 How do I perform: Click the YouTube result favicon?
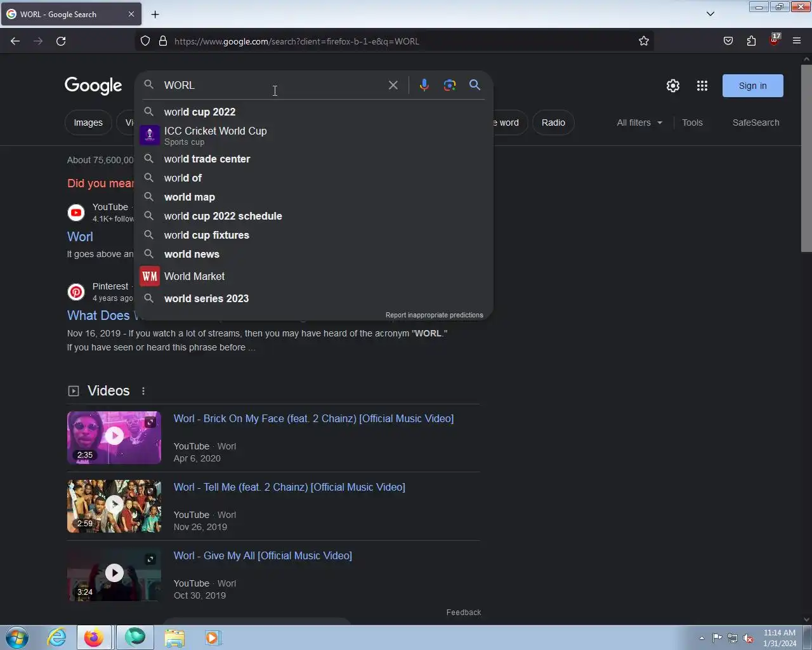click(x=76, y=213)
